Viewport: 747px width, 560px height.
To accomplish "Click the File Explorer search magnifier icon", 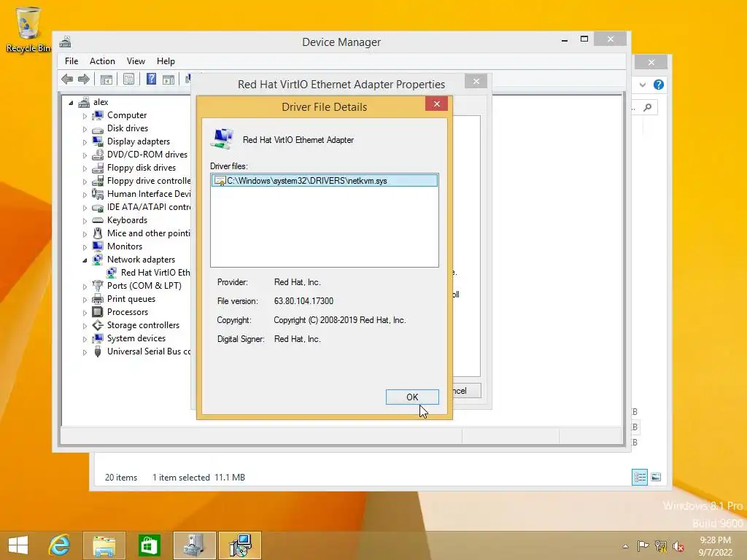I will [x=648, y=108].
